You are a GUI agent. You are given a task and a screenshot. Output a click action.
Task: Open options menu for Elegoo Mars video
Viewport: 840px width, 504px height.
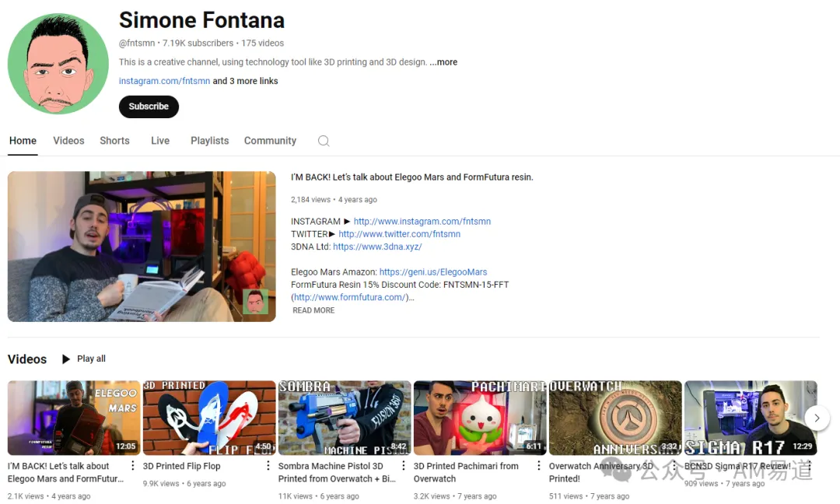pos(133,466)
